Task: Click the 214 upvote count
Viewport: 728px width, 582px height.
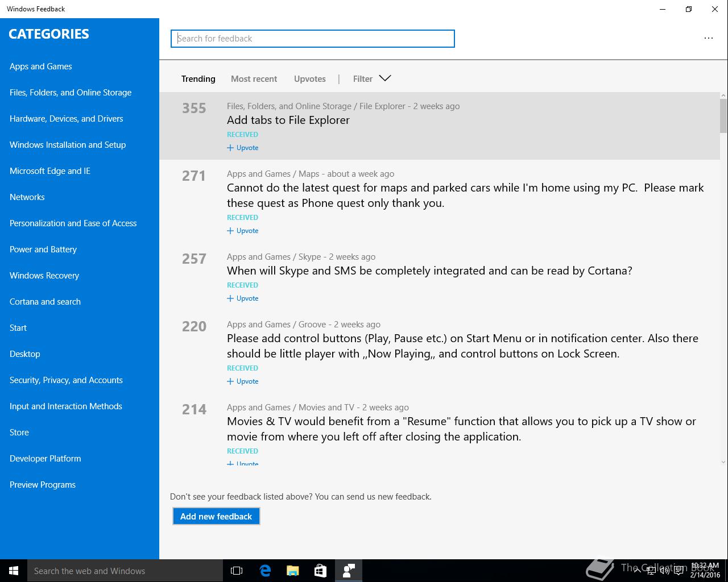Action: [194, 409]
